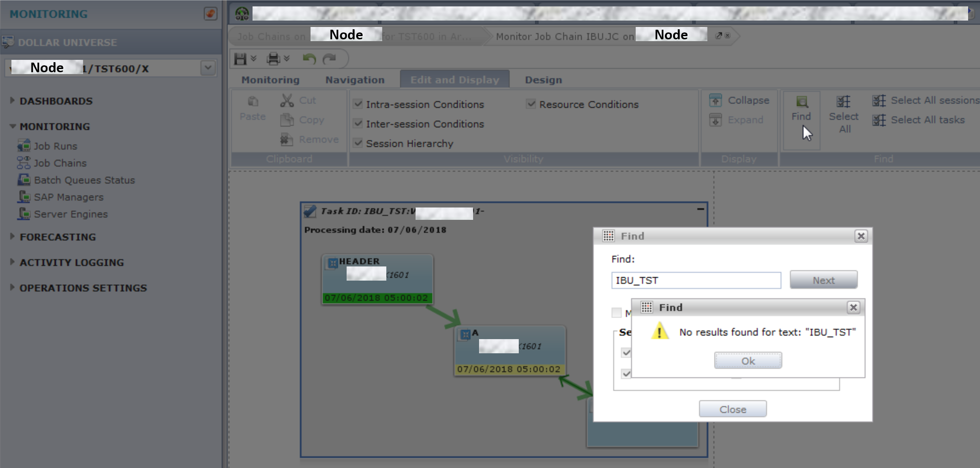Click the Select All icon
Viewport: 980px width, 468px height.
843,101
